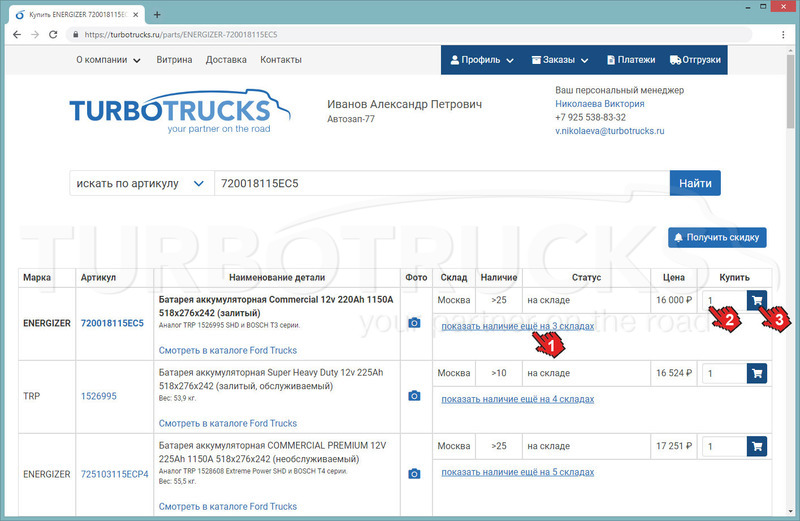This screenshot has width=800, height=521.
Task: Click email v.nikolaeva@turbotrucks.ru
Action: (610, 131)
